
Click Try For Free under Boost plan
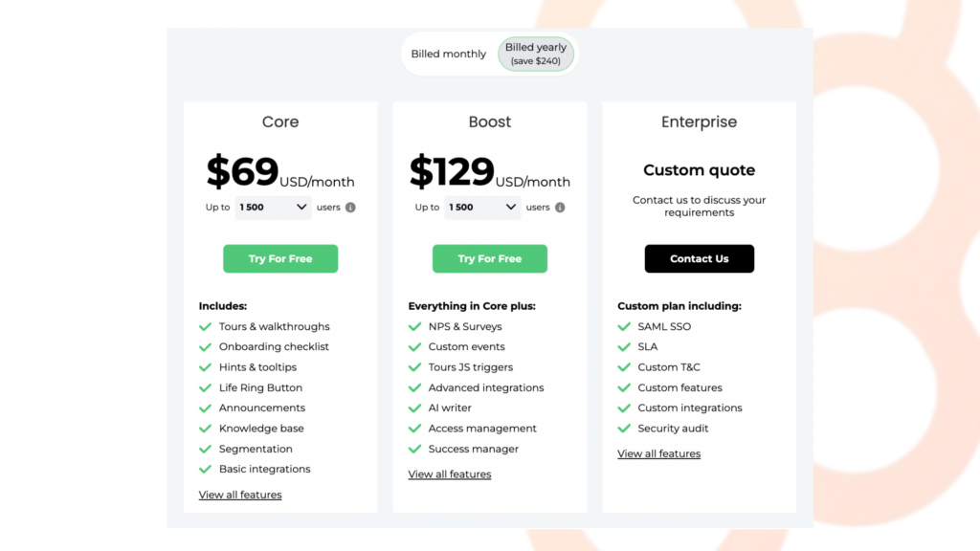click(489, 258)
